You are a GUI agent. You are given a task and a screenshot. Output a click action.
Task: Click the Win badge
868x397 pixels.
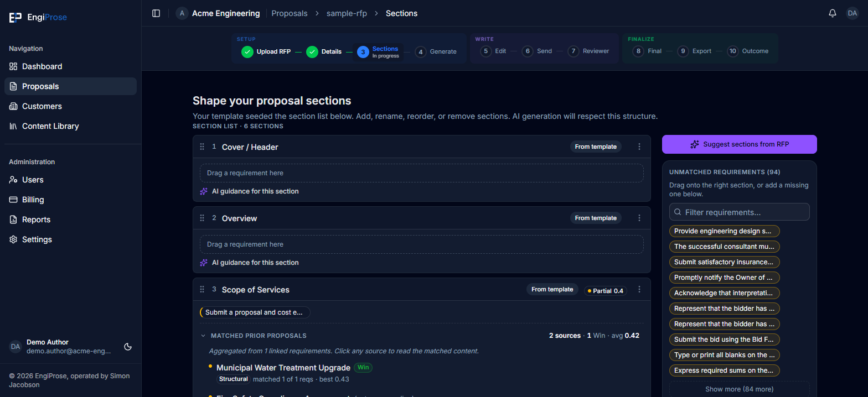pos(363,367)
